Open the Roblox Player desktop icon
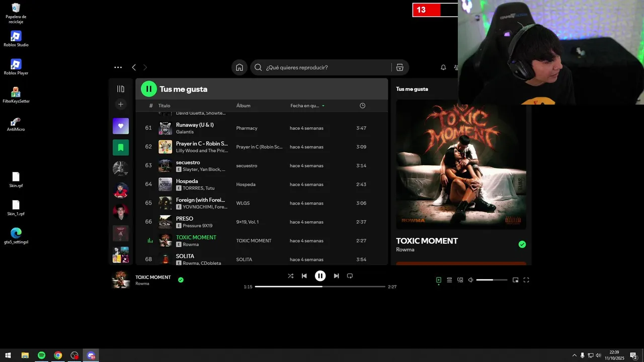Screen dimensions: 644x362 (x=16, y=67)
